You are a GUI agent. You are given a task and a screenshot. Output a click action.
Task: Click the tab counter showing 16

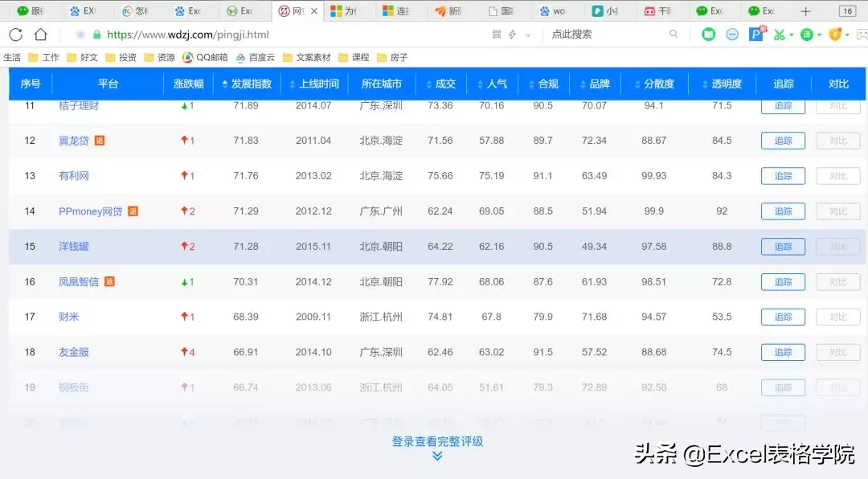coord(847,11)
